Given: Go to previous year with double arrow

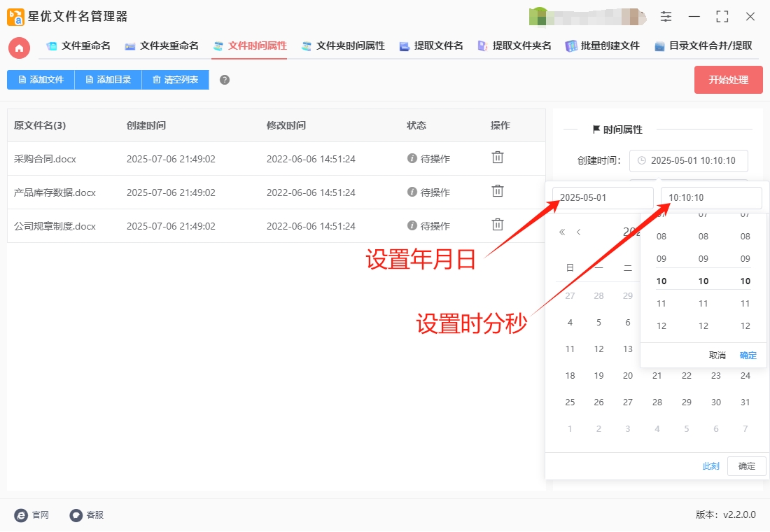Looking at the screenshot, I should (562, 232).
